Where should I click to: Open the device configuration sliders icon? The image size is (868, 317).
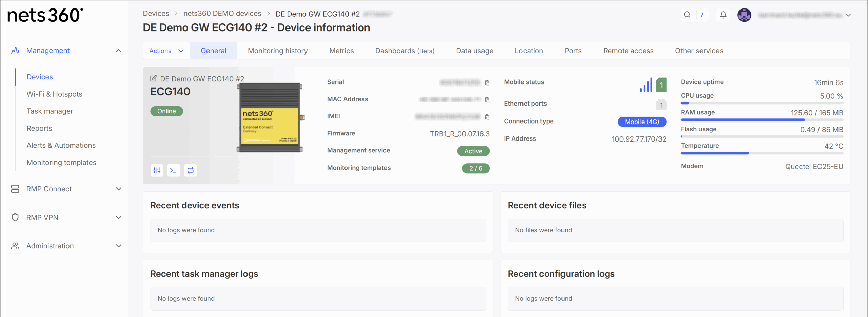157,170
